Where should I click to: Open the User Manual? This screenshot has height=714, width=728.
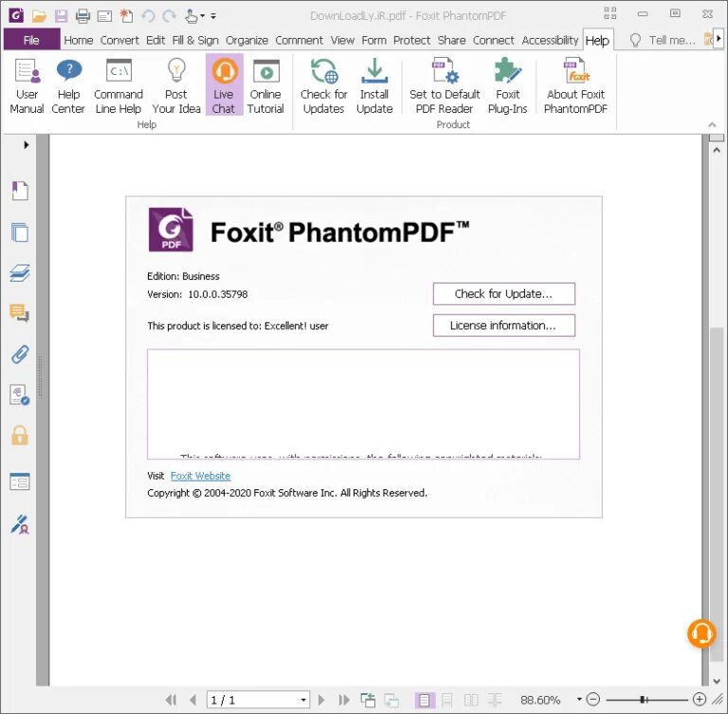click(27, 86)
